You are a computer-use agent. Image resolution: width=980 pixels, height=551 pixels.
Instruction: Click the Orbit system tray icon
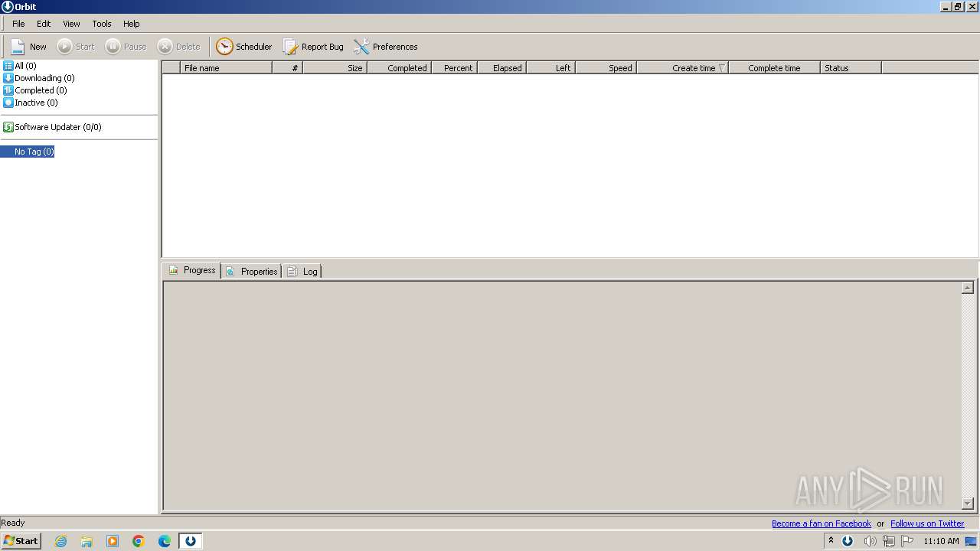(x=848, y=541)
